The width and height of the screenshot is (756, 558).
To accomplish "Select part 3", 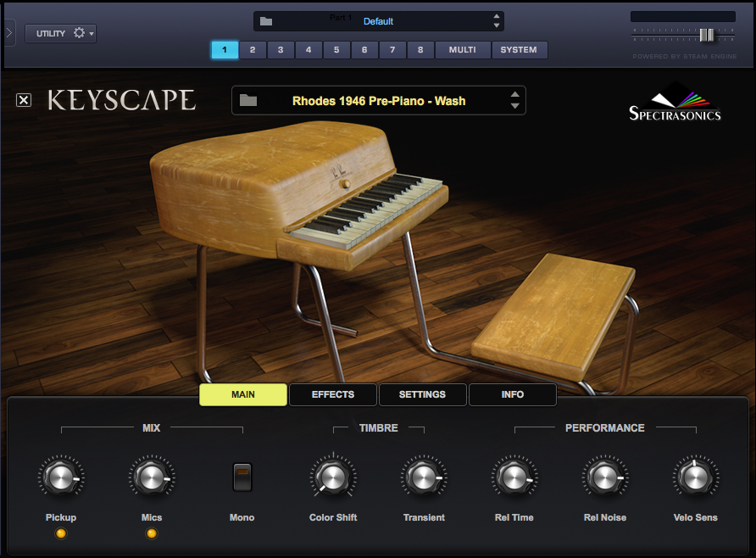I will pyautogui.click(x=281, y=50).
